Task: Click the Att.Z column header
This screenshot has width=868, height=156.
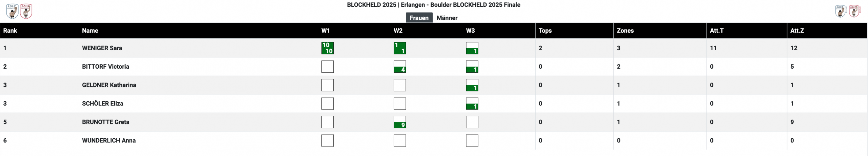Action: point(797,31)
